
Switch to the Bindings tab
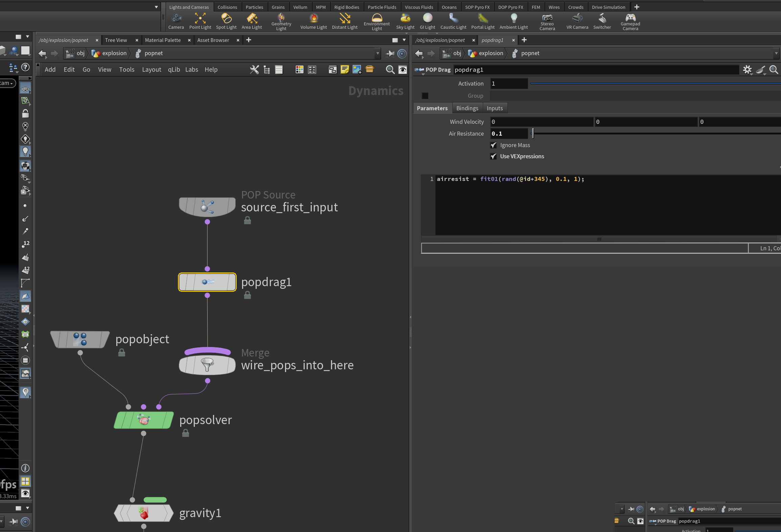click(467, 108)
